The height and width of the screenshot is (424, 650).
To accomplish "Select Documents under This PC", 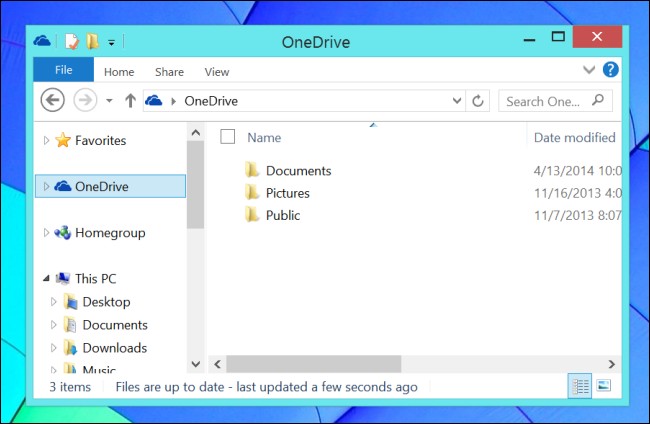I will [115, 325].
